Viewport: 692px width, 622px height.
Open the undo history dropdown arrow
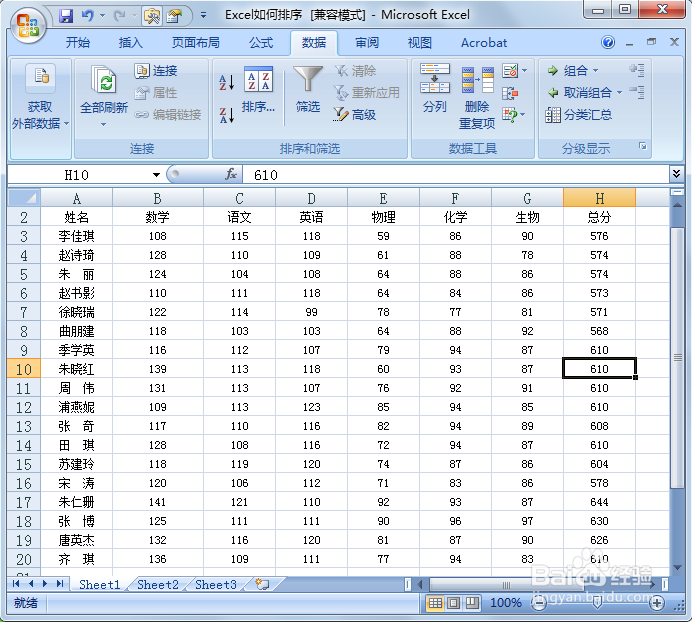[x=102, y=16]
